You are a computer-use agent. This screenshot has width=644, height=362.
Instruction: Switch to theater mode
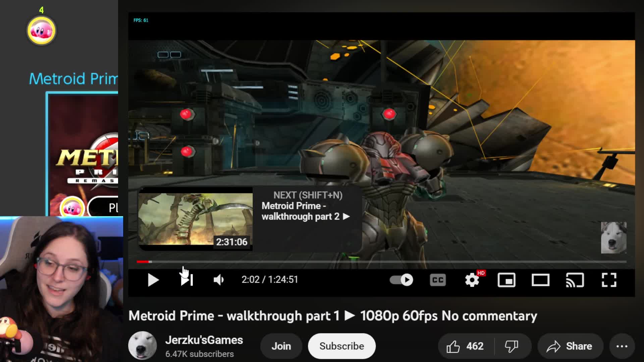[541, 280]
